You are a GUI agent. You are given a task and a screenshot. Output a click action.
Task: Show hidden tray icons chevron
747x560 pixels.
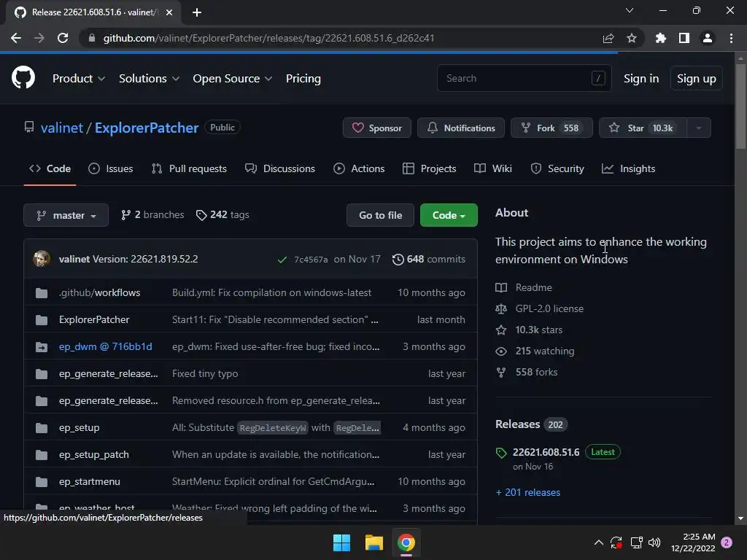click(599, 542)
